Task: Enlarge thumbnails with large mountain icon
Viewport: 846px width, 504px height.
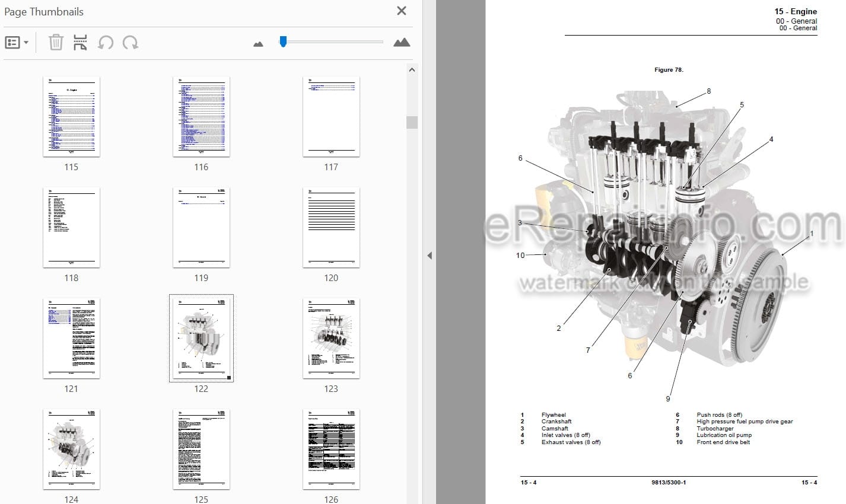Action: coord(402,42)
